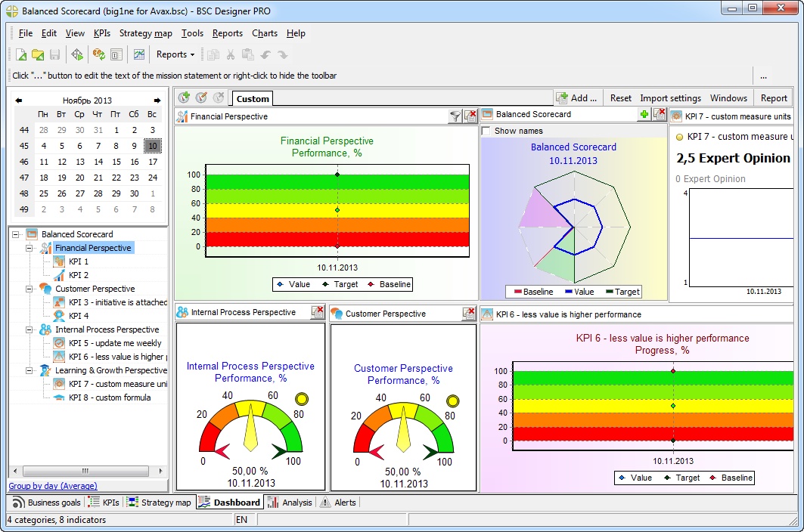The image size is (804, 532).
Task: Open the Strategy map menu
Action: pyautogui.click(x=146, y=33)
